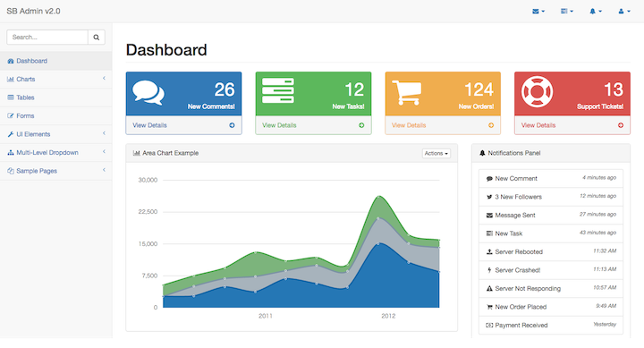The height and width of the screenshot is (348, 644).
Task: Open the tasks list dropdown in navbar
Action: point(567,11)
